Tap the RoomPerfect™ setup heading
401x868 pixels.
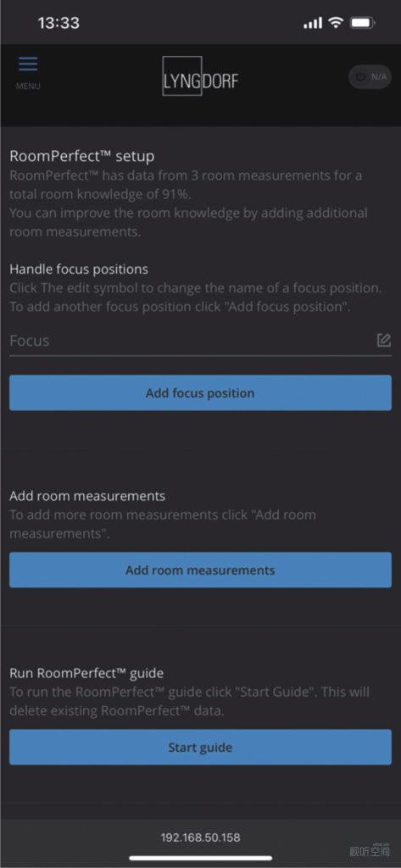[82, 157]
